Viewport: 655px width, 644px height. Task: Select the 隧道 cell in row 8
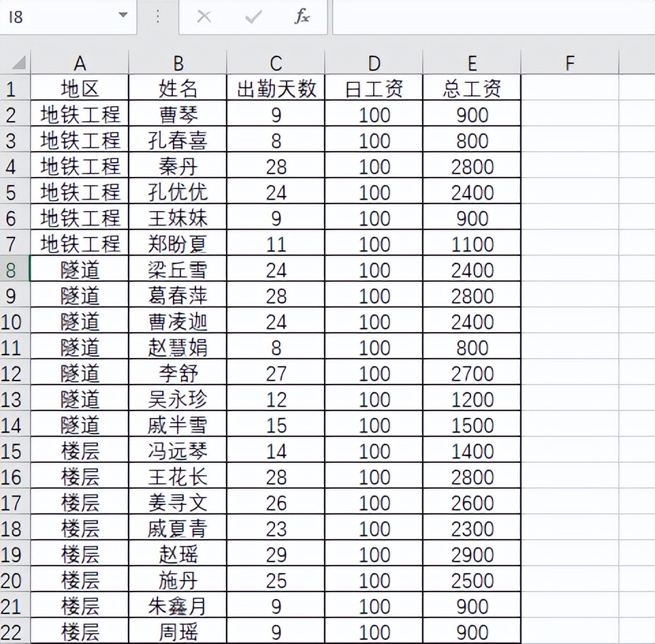(x=80, y=268)
